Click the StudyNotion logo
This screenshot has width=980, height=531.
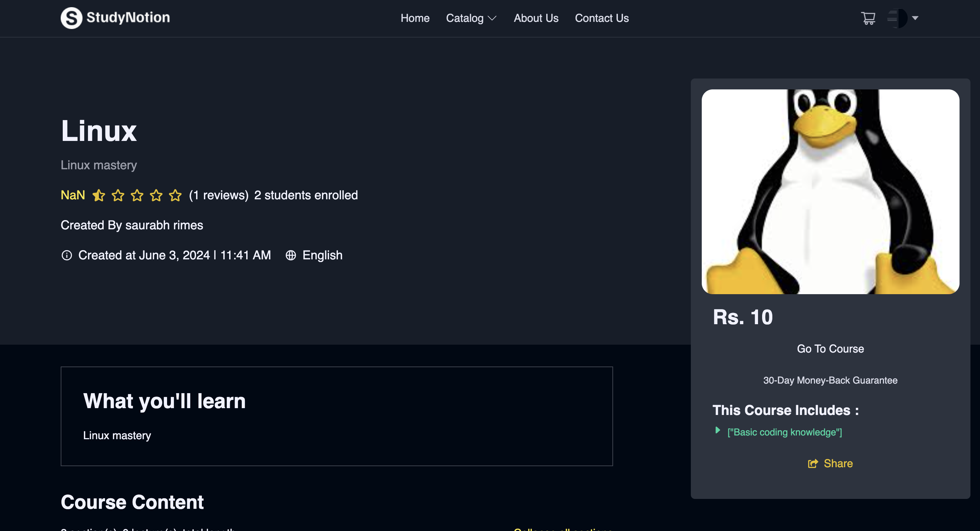pyautogui.click(x=115, y=18)
